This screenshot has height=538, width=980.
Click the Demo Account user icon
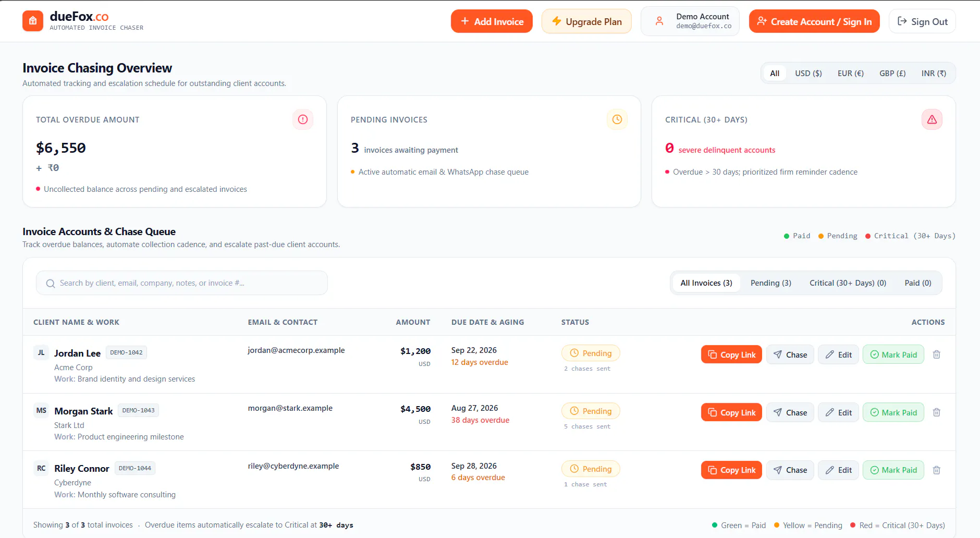point(659,21)
